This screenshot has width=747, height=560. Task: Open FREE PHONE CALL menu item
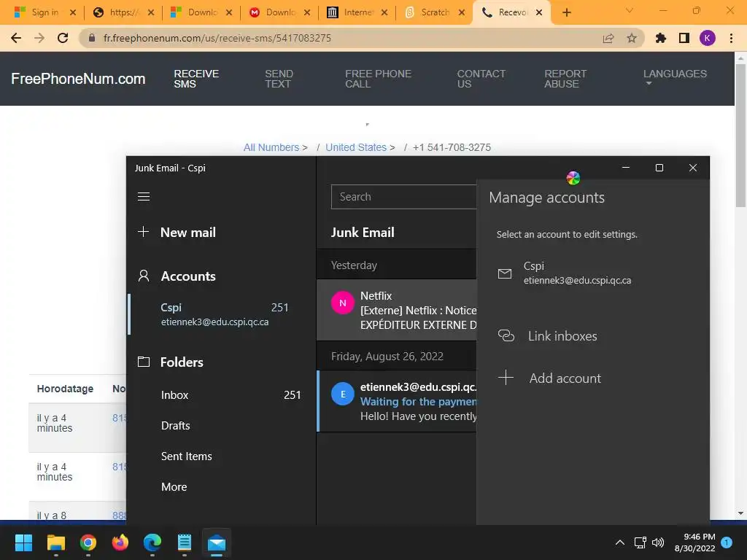pos(379,79)
